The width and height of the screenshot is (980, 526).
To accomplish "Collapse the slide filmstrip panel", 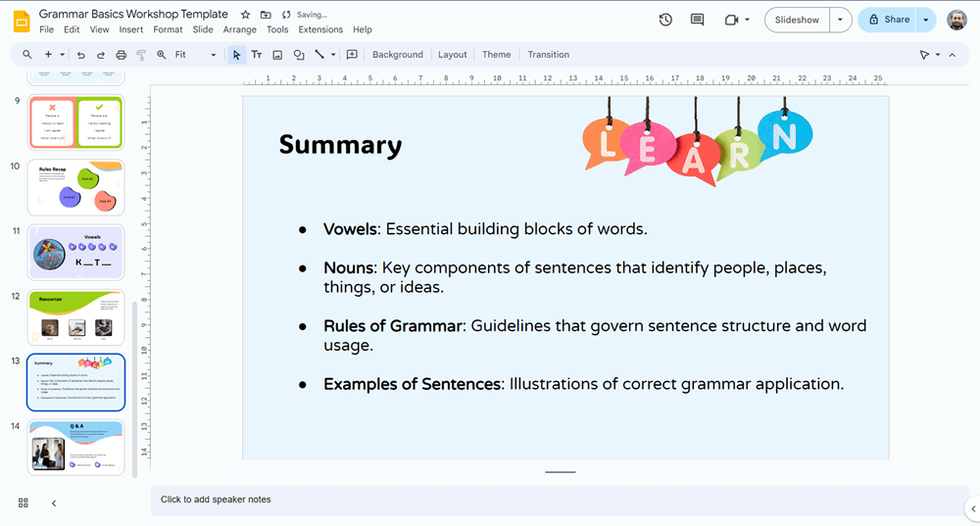I will pyautogui.click(x=54, y=502).
